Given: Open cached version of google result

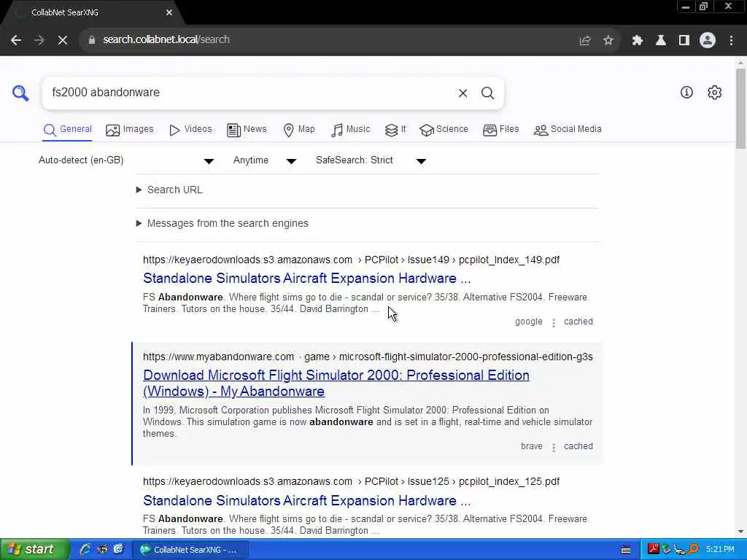Looking at the screenshot, I should (578, 322).
